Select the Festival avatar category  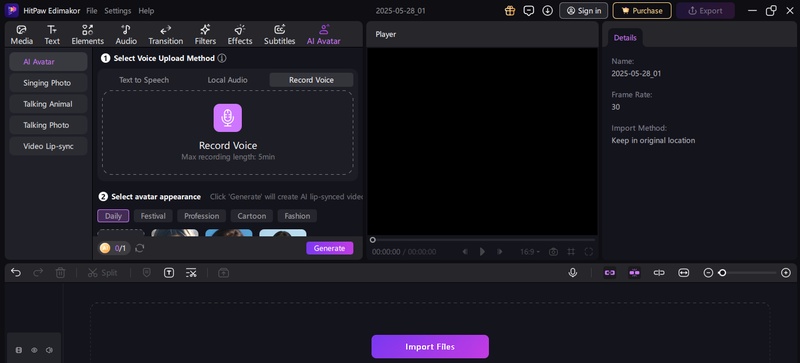point(153,216)
